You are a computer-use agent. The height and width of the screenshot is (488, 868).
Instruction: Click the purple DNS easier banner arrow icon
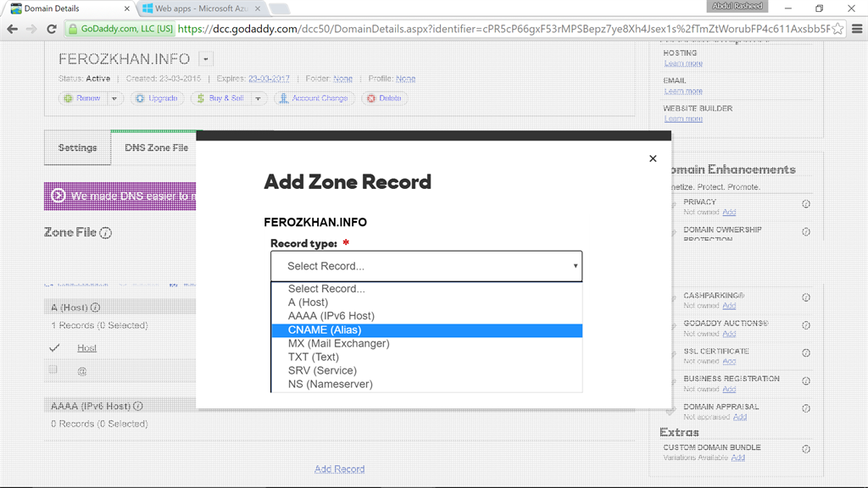click(58, 196)
